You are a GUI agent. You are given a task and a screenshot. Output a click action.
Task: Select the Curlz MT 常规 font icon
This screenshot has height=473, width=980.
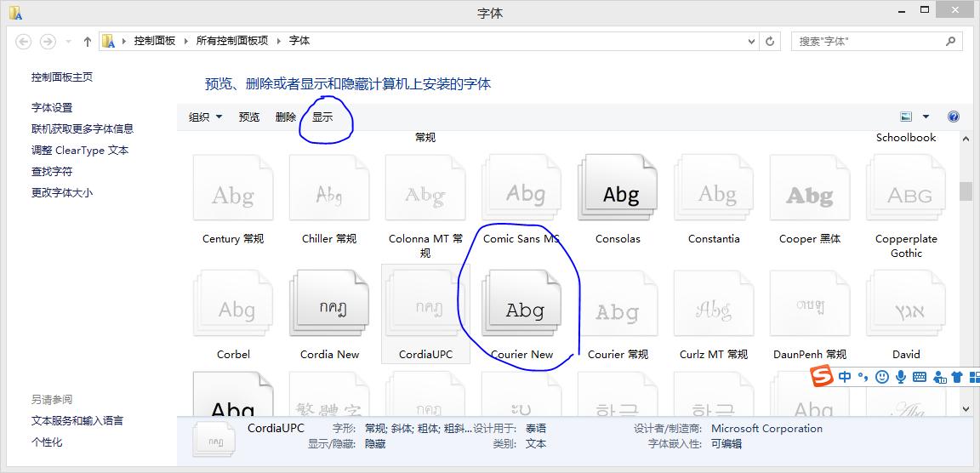[x=714, y=303]
